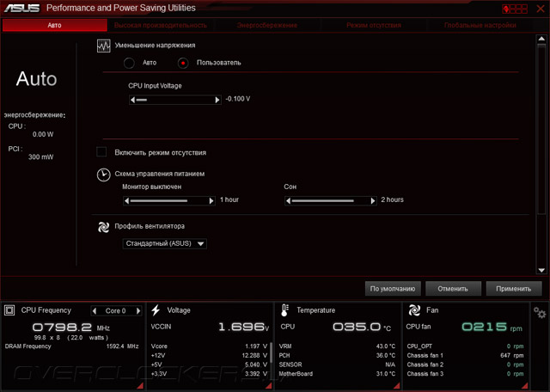Click the settings scrollbar down arrow

click(541, 270)
